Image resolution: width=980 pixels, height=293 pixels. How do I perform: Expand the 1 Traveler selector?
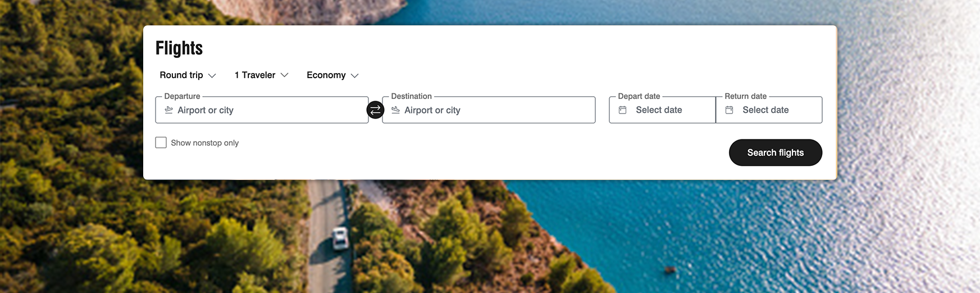[261, 75]
